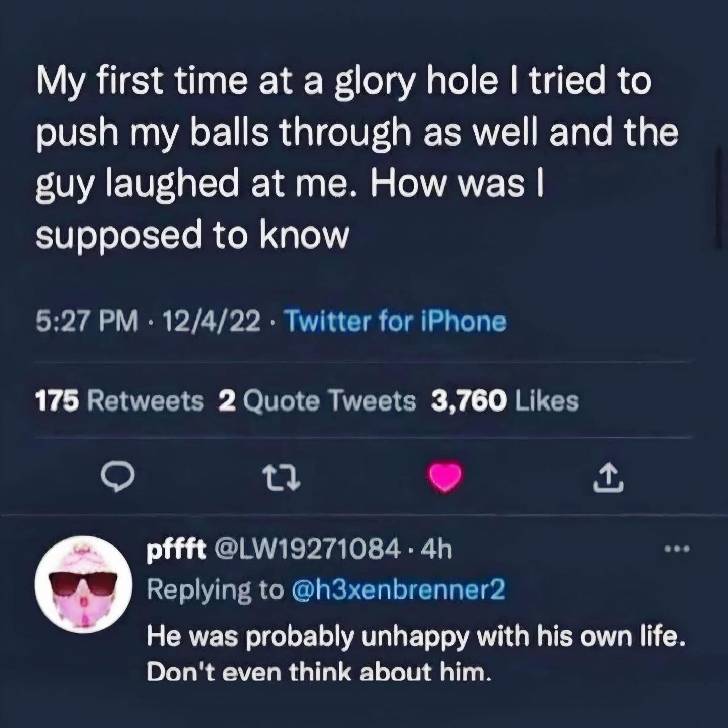Click the scrollbar on the right edge

pyautogui.click(x=718, y=197)
